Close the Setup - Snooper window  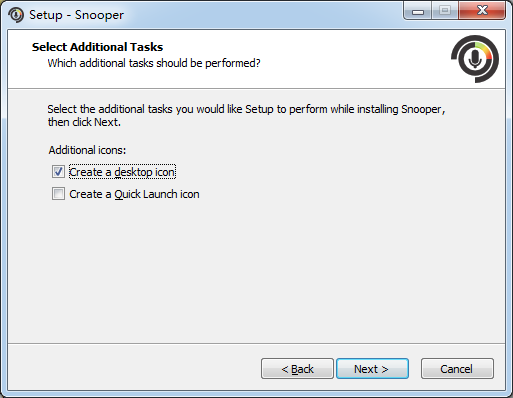[x=482, y=11]
